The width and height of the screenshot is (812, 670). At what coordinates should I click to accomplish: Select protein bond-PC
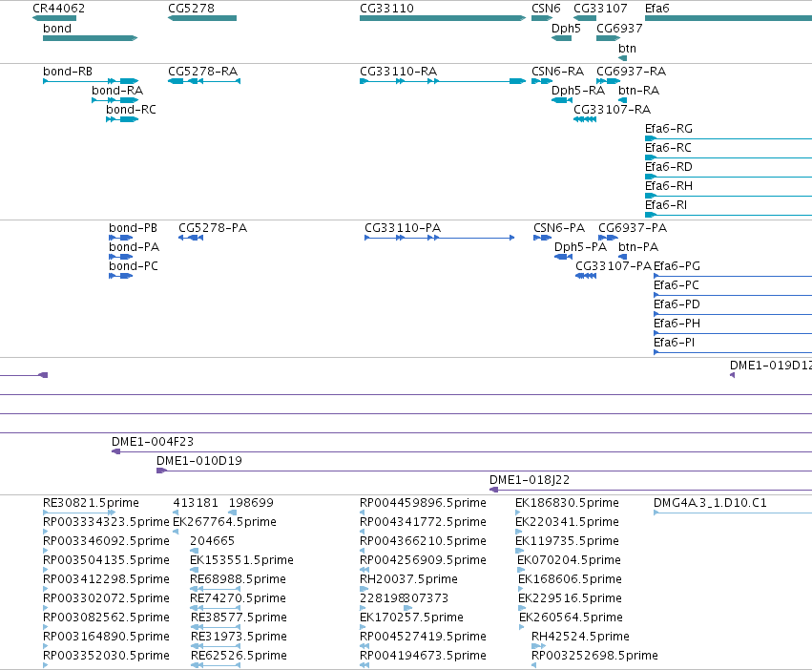[120, 276]
